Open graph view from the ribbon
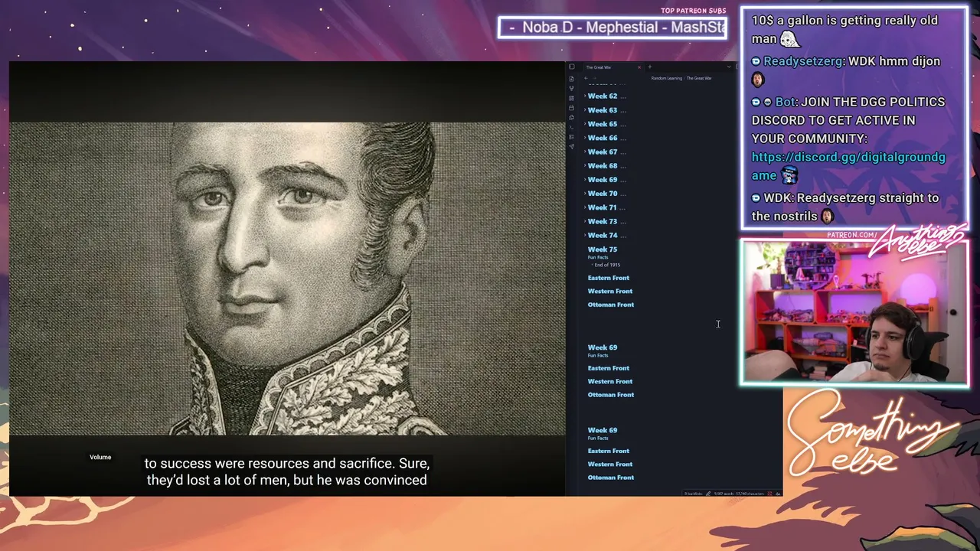The width and height of the screenshot is (980, 551). pyautogui.click(x=571, y=89)
